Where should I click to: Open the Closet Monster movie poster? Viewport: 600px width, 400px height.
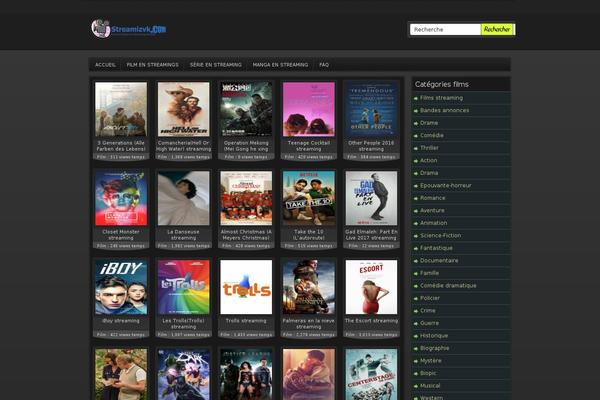121,198
